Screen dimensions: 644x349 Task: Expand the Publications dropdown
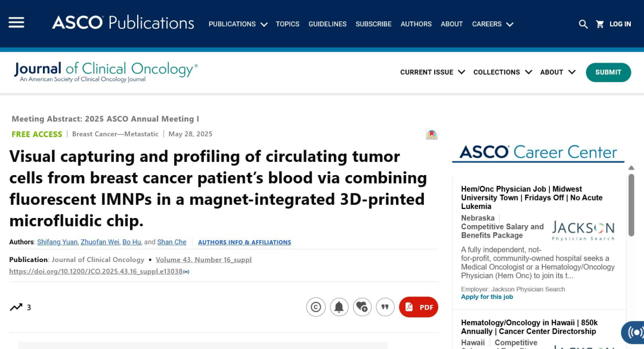tap(238, 24)
